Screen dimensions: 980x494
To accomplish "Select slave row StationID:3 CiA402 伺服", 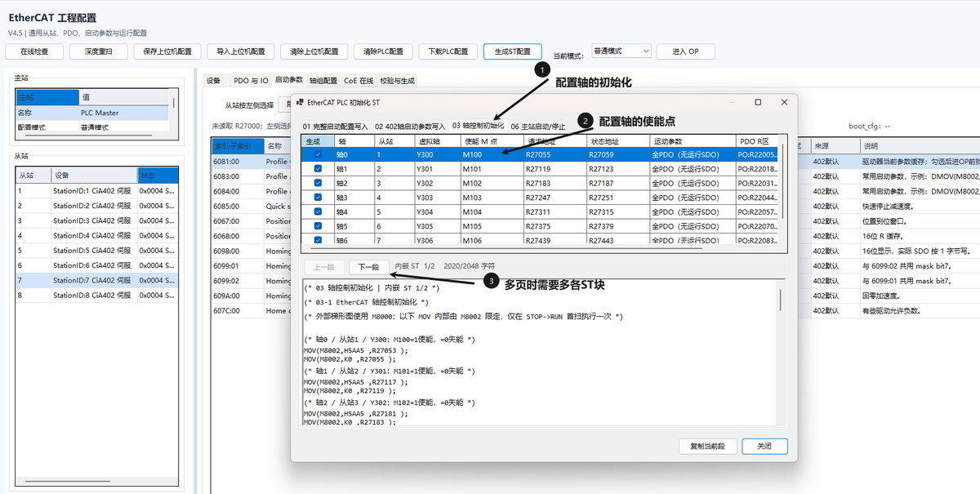I will pos(96,220).
